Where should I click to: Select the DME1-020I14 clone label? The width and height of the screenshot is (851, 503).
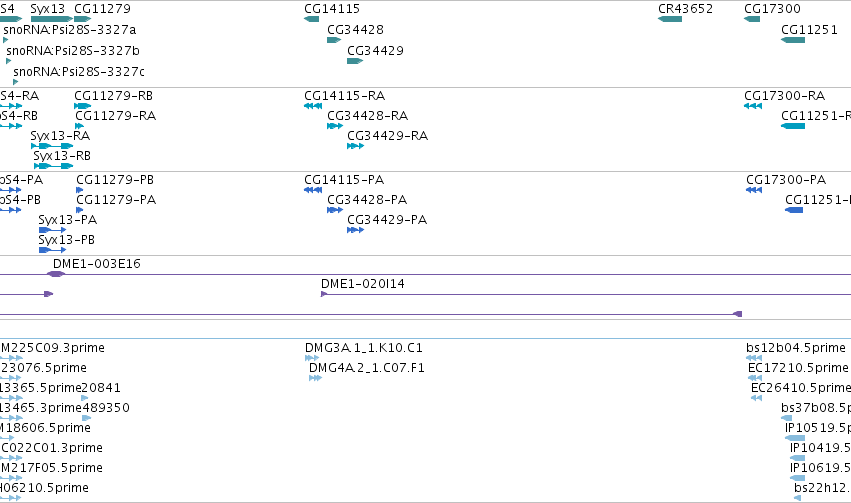363,284
